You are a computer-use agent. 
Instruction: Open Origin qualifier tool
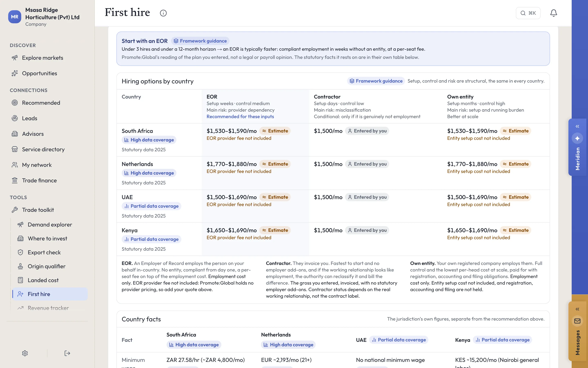coord(50,266)
